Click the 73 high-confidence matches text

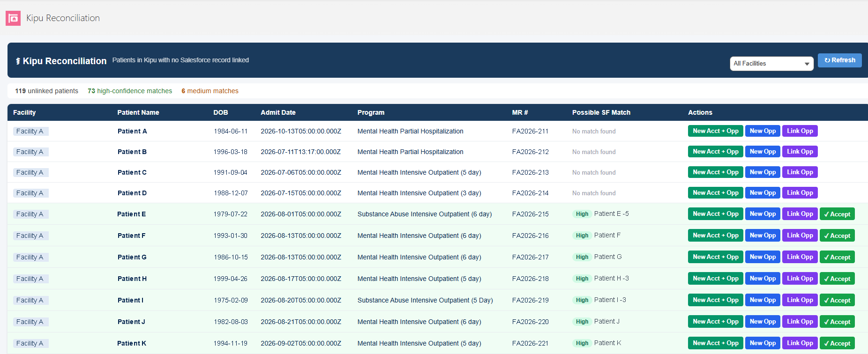[x=130, y=91]
